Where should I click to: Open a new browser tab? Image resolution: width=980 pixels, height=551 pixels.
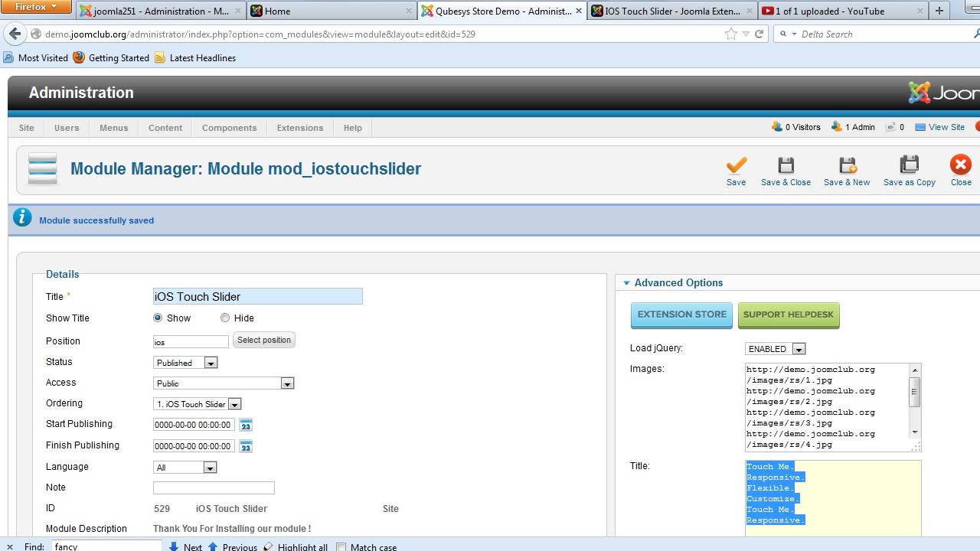tap(939, 11)
